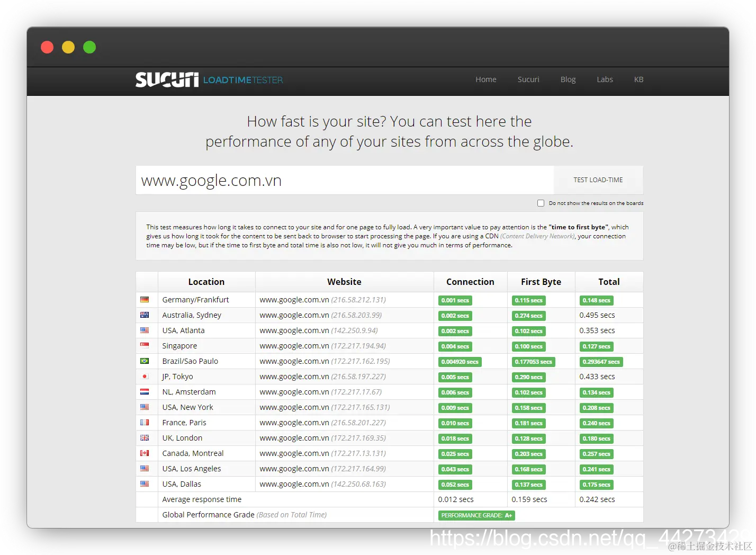This screenshot has height=555, width=756.
Task: Open the Sucuri menu item
Action: 528,79
